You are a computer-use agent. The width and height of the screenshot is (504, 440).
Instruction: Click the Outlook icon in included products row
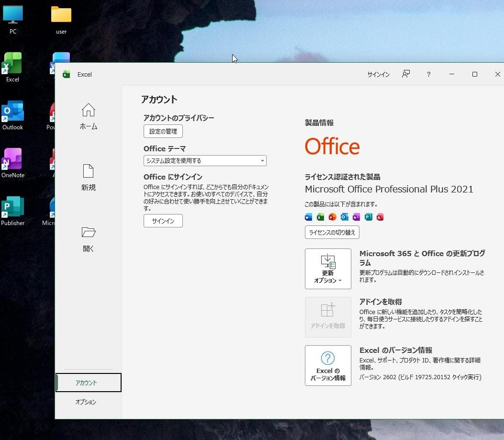pyautogui.click(x=344, y=217)
